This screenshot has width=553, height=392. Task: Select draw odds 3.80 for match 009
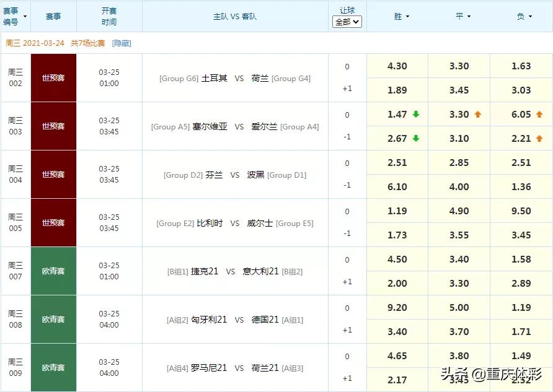pyautogui.click(x=459, y=355)
